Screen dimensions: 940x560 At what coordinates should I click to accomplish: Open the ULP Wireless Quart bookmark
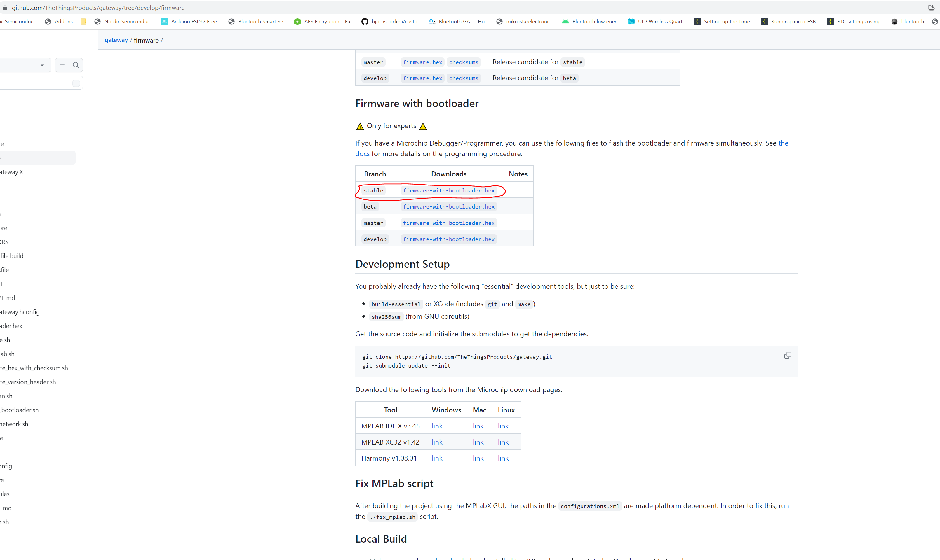(657, 22)
